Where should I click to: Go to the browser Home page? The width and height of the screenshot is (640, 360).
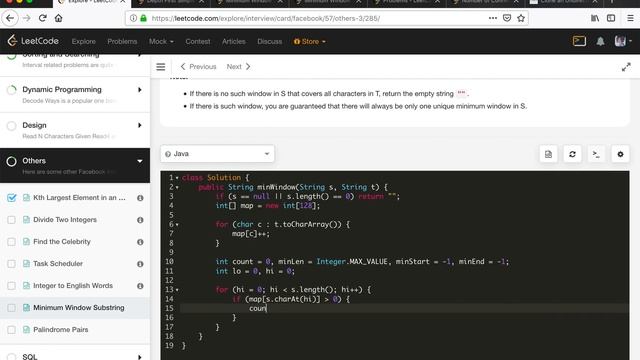(58, 18)
